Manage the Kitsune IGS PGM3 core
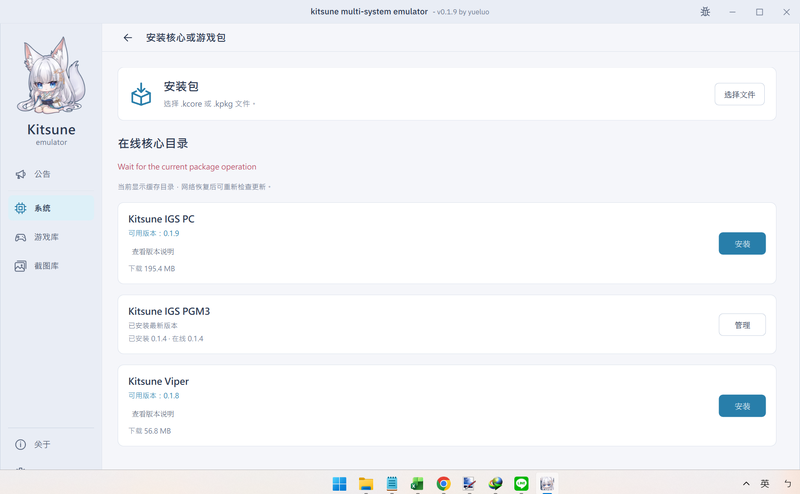Image resolution: width=800 pixels, height=494 pixels. (742, 325)
